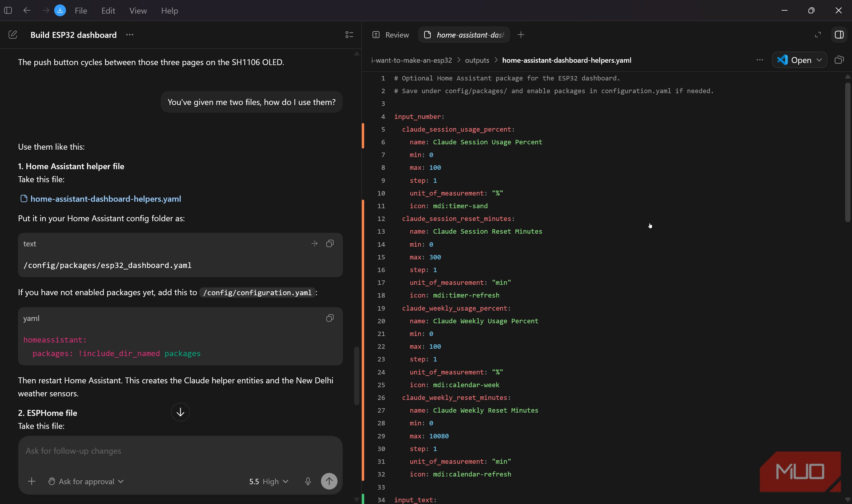Click the 'Build ESP32 dashboard' chat title
852x504 pixels.
[x=73, y=35]
